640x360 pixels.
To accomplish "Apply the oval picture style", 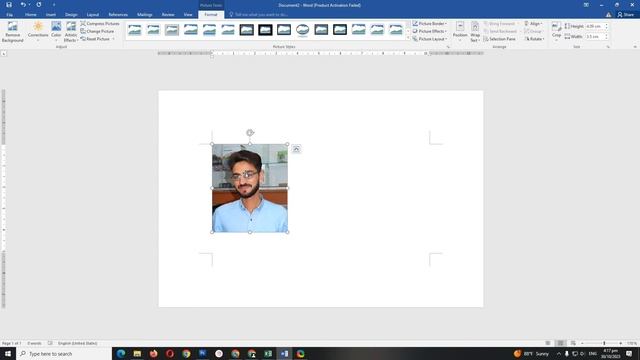I will coord(302,30).
